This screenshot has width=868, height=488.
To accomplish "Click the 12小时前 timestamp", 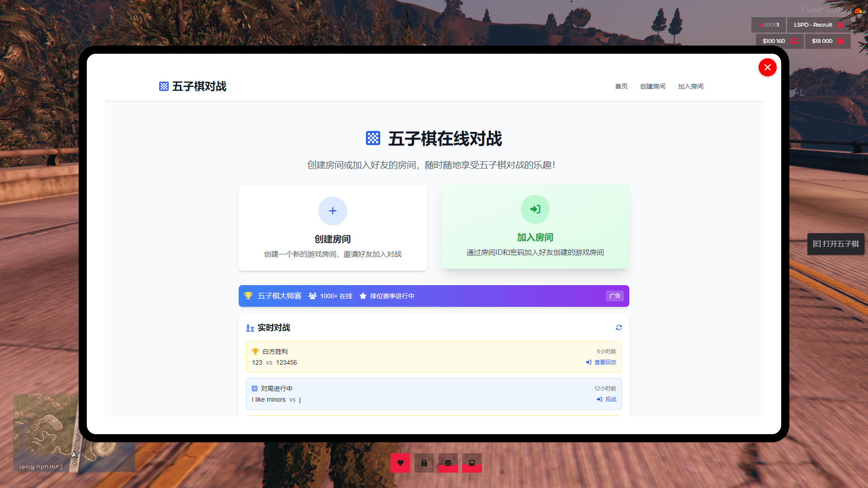I will pos(605,389).
